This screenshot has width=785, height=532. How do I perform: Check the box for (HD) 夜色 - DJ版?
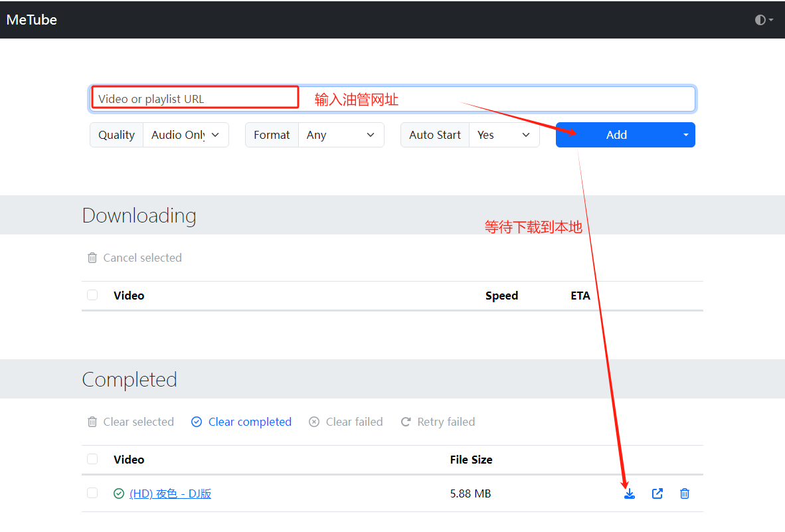click(92, 493)
